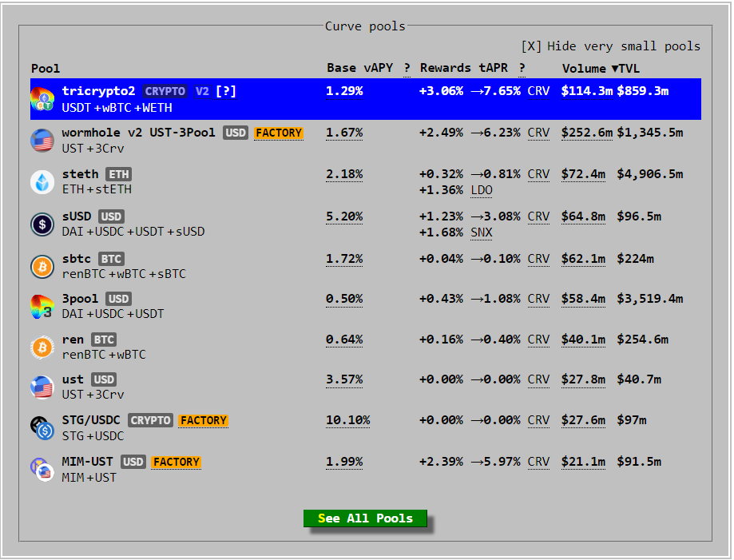Click the 3pool rainbow icon
This screenshot has width=734, height=560.
(x=42, y=306)
